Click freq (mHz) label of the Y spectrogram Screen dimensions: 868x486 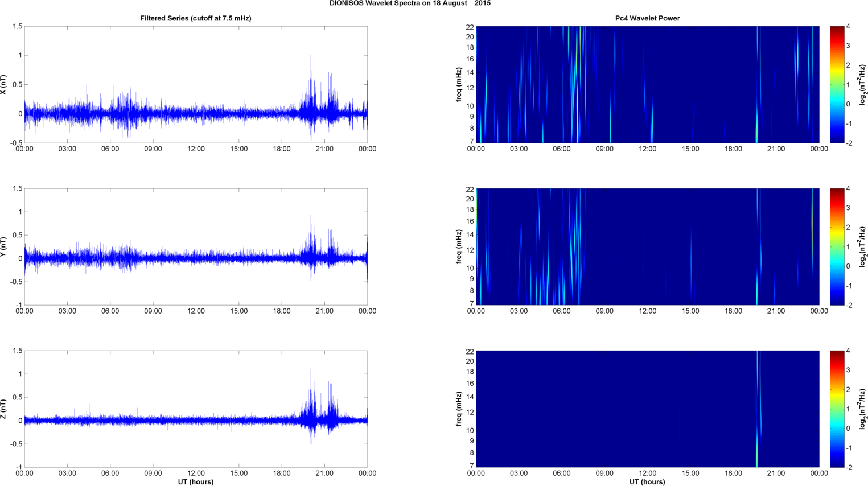pos(459,246)
